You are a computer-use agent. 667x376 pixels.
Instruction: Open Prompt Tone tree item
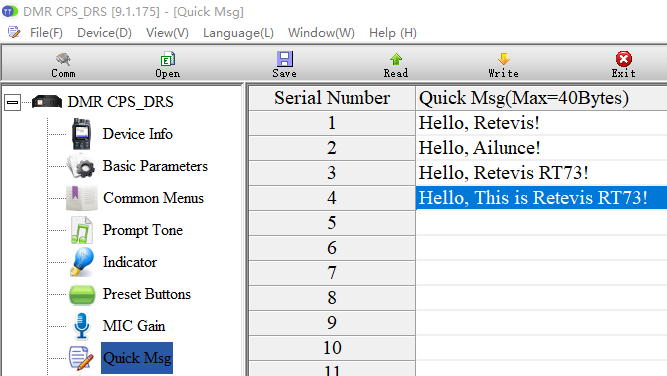pos(143,230)
